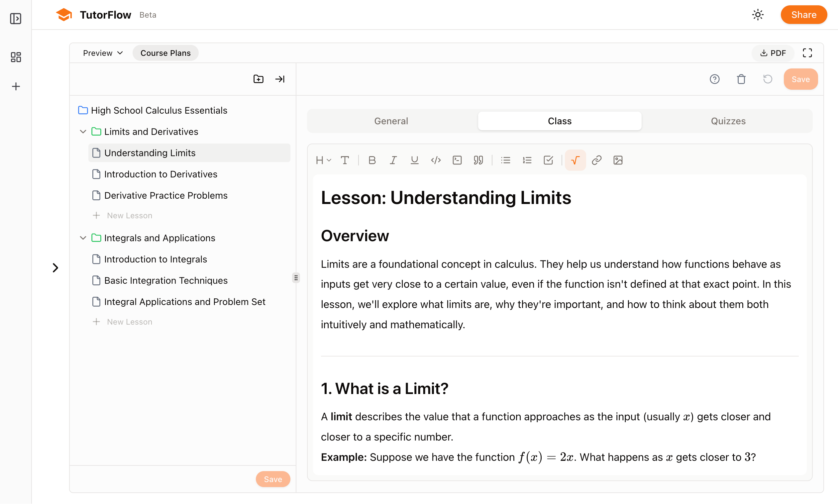The image size is (838, 504).
Task: Toggle the left sidebar panel
Action: coord(16,18)
